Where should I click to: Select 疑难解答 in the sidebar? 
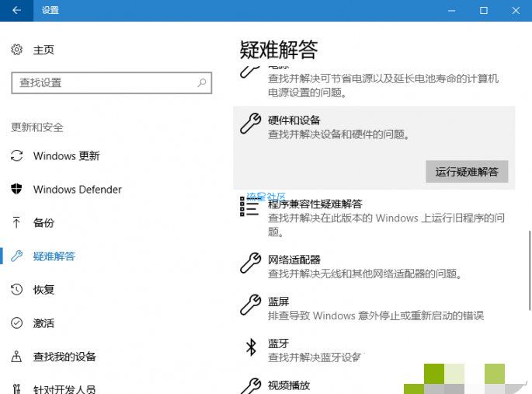(54, 256)
